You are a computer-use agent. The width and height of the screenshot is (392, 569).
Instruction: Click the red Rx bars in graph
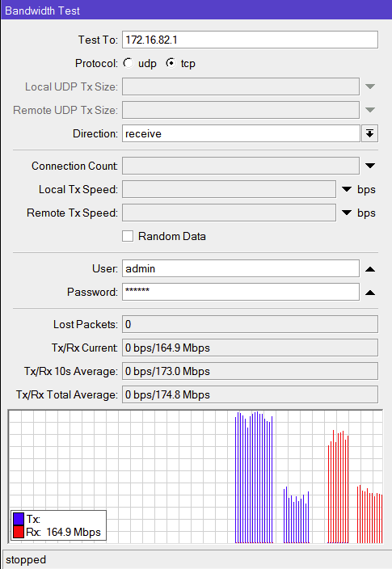pyautogui.click(x=339, y=487)
